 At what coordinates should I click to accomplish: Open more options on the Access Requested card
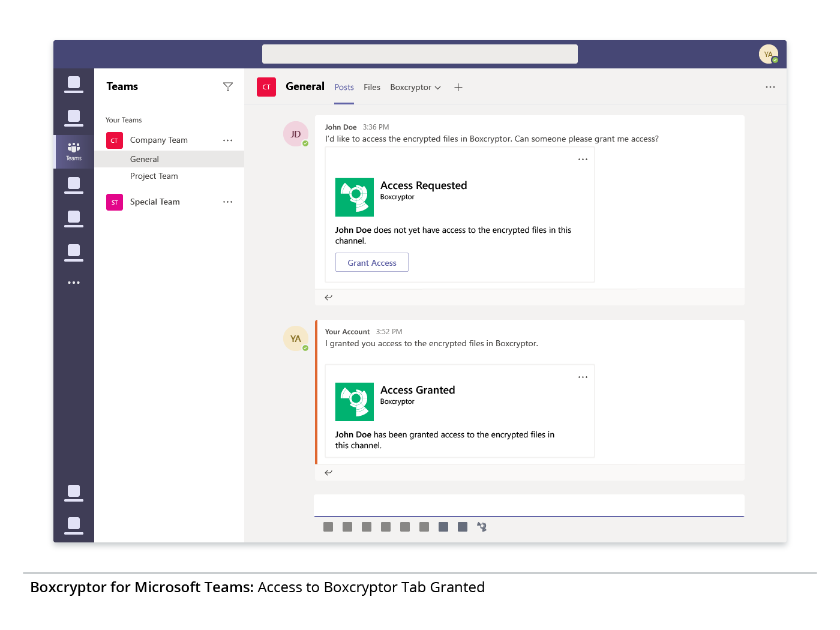(583, 160)
